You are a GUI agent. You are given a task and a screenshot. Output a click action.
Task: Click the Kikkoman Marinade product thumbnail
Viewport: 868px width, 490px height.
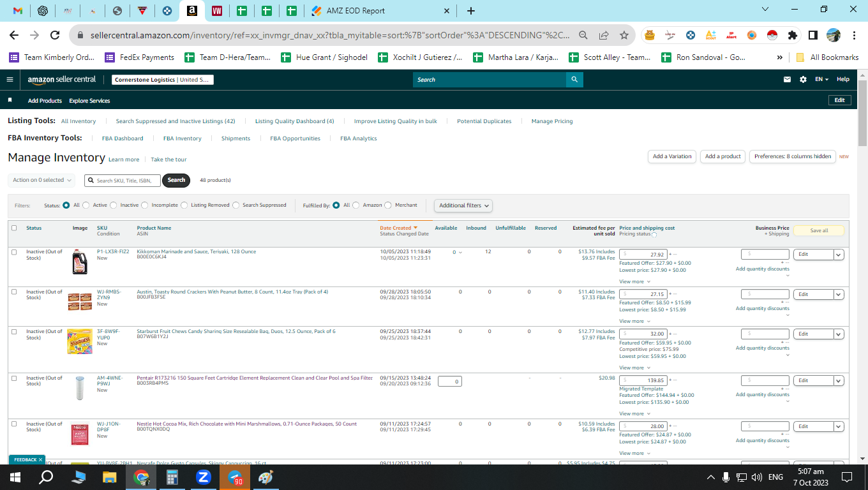(79, 262)
